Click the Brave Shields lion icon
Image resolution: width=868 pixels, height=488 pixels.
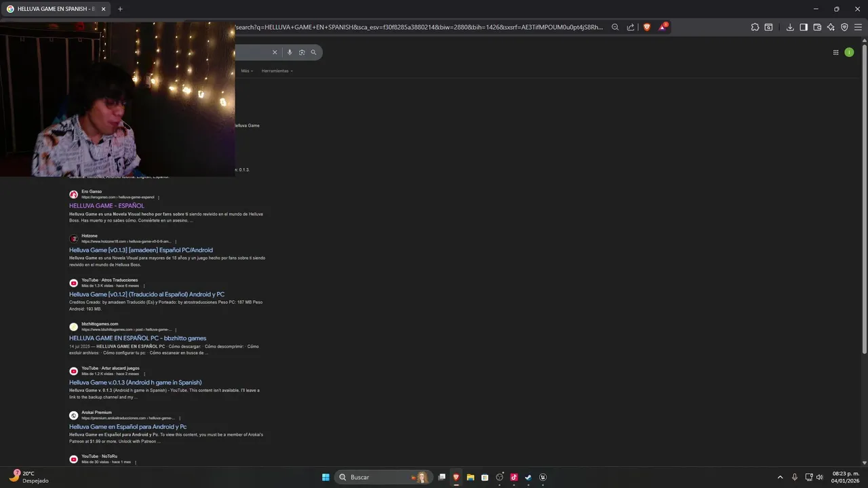(x=646, y=27)
